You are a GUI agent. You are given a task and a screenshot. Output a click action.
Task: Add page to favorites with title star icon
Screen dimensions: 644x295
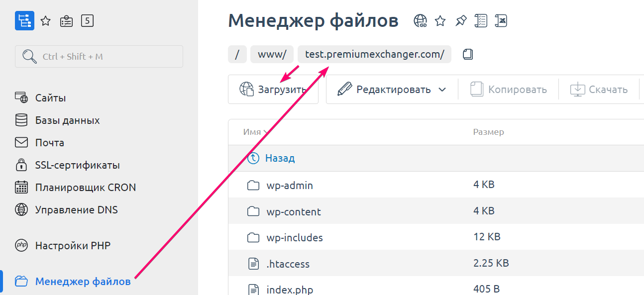point(440,21)
